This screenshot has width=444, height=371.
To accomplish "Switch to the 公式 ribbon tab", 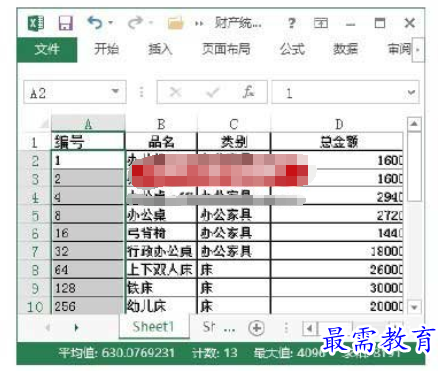I will 292,49.
